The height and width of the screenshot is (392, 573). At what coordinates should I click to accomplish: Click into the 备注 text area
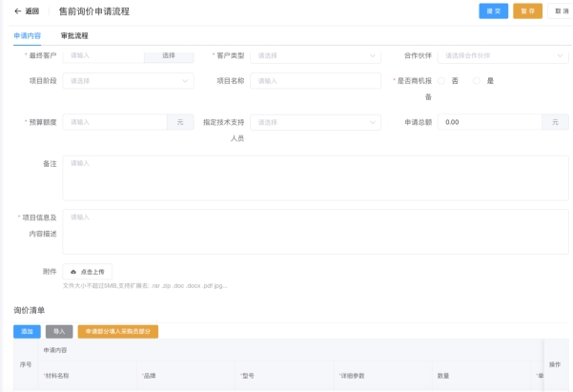315,178
